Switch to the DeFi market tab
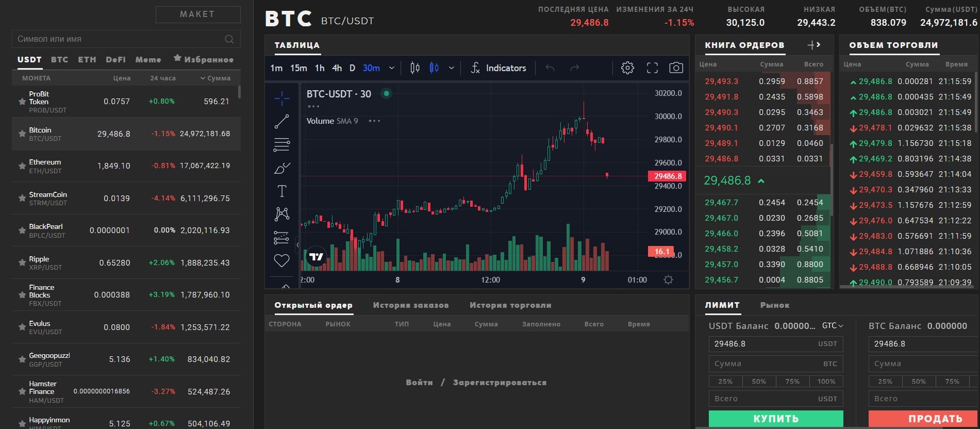The image size is (980, 429). (x=115, y=60)
